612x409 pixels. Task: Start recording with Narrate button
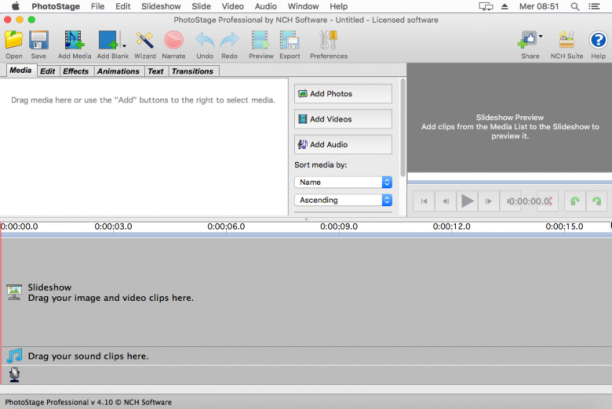[174, 44]
